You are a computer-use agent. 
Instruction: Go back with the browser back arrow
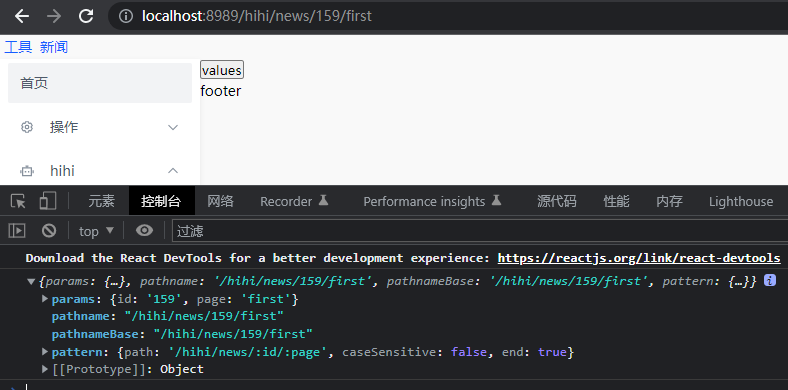[x=22, y=16]
